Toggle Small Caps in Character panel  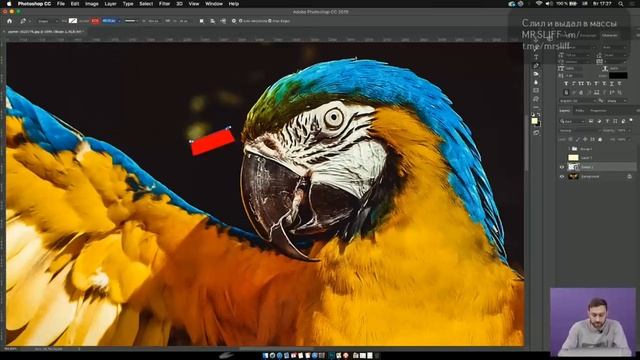(589, 84)
